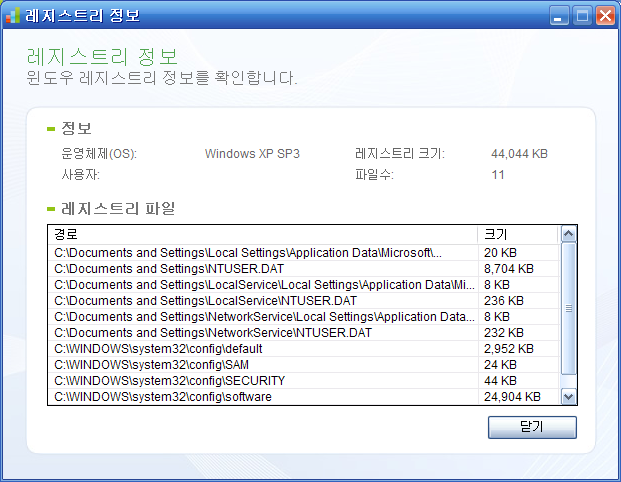The width and height of the screenshot is (621, 482).
Task: Click the 파일수 value 11
Action: (498, 175)
